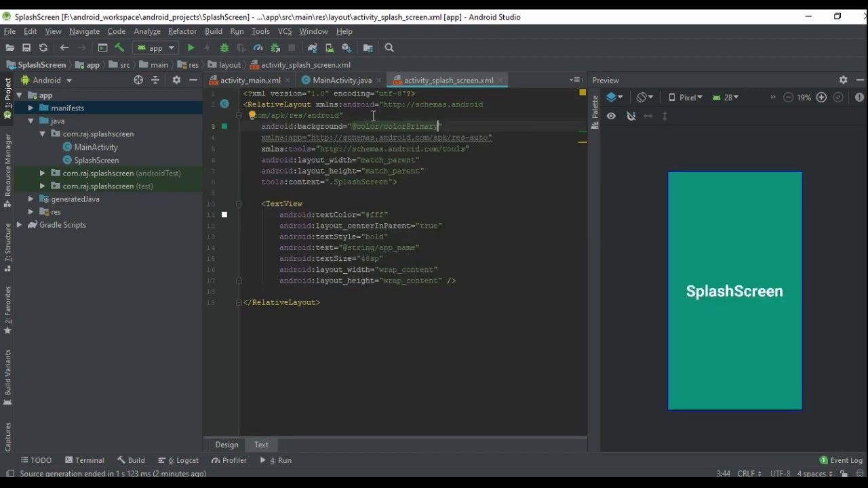Expand the res folder in project tree
Screen dimensions: 868x488
click(31, 211)
